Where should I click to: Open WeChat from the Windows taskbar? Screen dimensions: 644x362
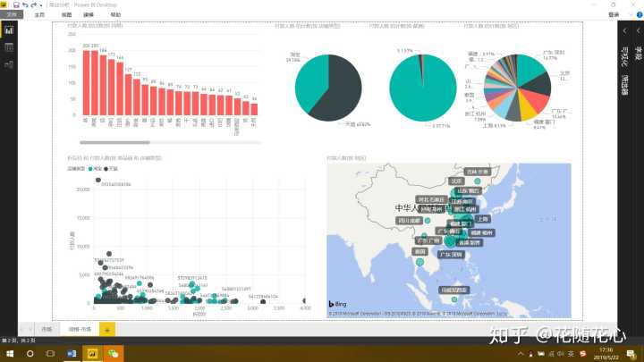113,353
